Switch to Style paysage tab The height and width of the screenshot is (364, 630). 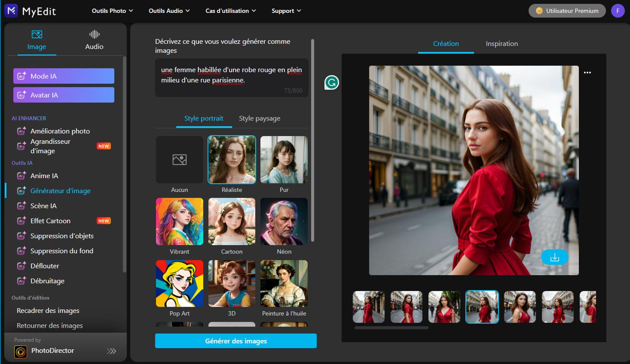click(x=260, y=118)
